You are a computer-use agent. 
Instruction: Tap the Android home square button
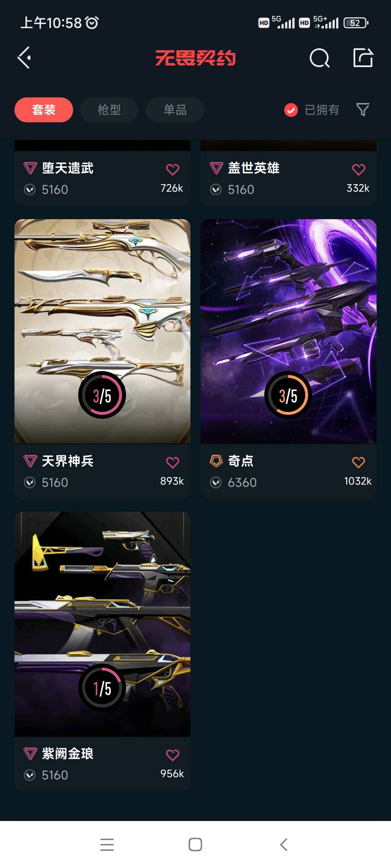[195, 844]
